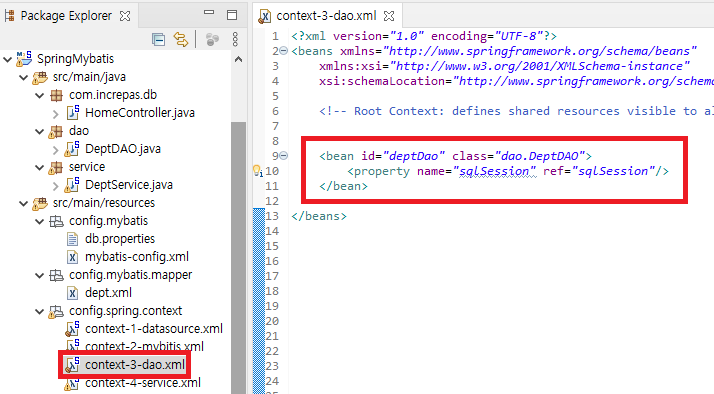
Task: Click the config.mybatis.mapper package icon
Action: point(56,275)
